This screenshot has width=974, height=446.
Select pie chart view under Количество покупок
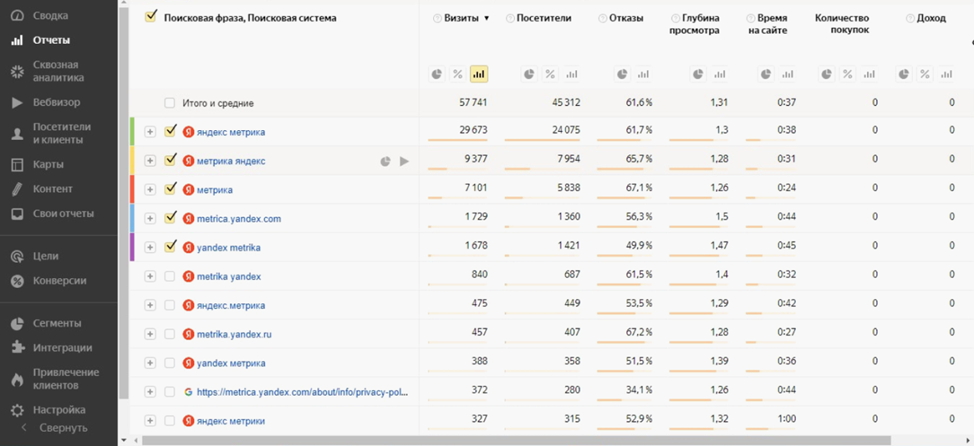(x=826, y=75)
